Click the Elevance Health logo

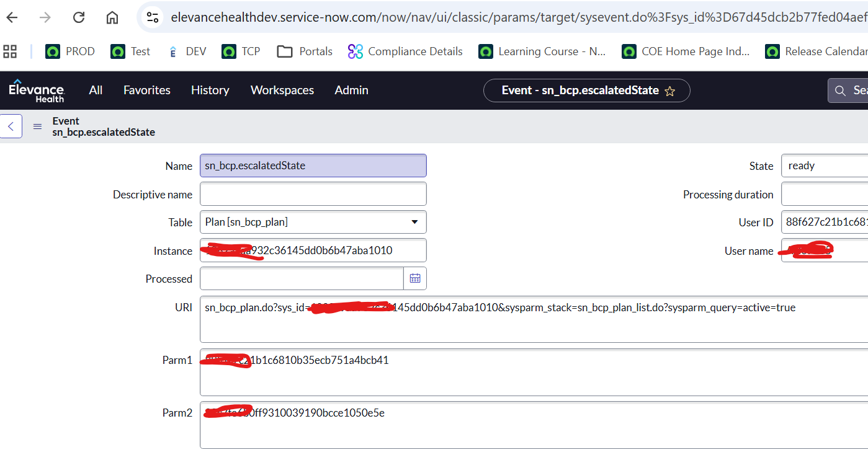pyautogui.click(x=36, y=91)
